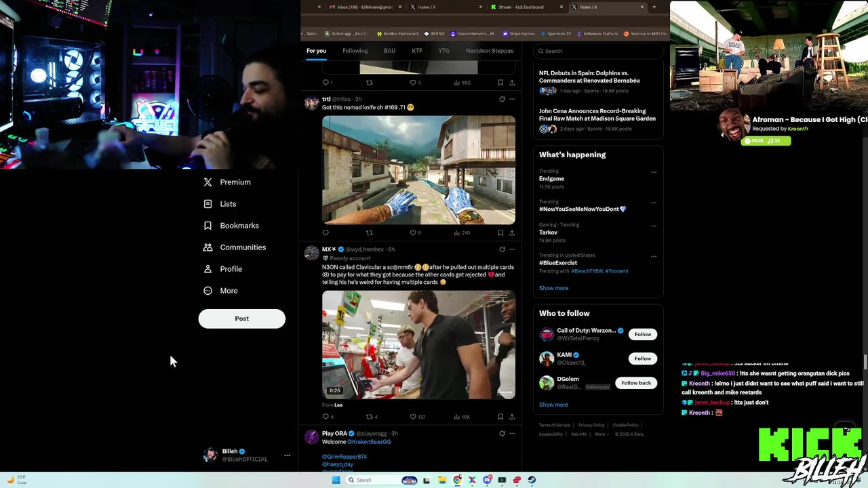This screenshot has width=868, height=488.
Task: Open options for Endgame trend
Action: [x=654, y=172]
